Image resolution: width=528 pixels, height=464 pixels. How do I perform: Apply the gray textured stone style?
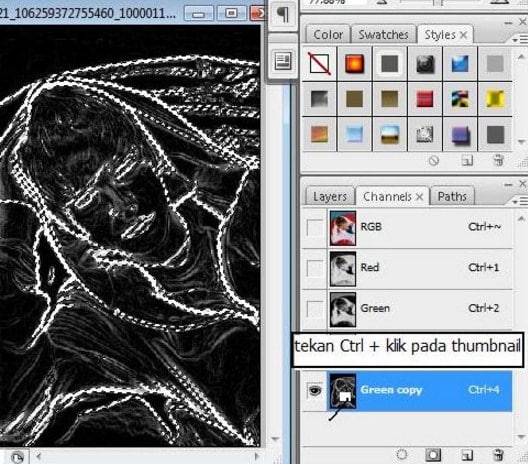click(x=425, y=134)
